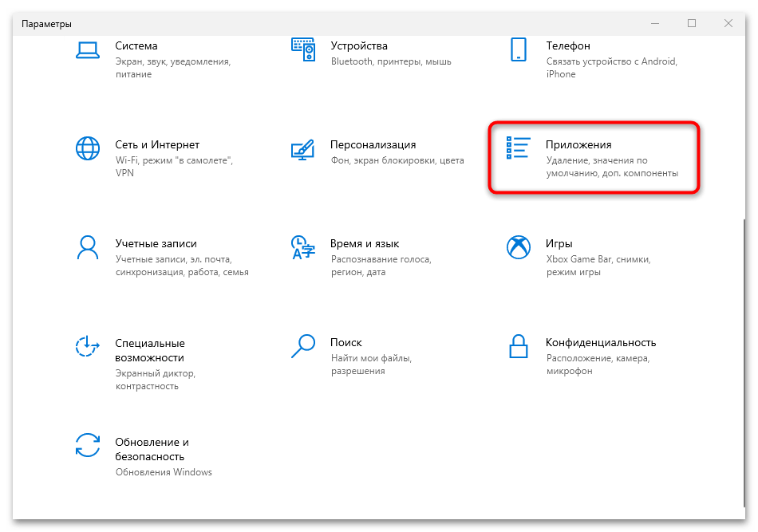Screen dimensions: 758x532
Task: Maximize the Параметры window
Action: coord(692,23)
